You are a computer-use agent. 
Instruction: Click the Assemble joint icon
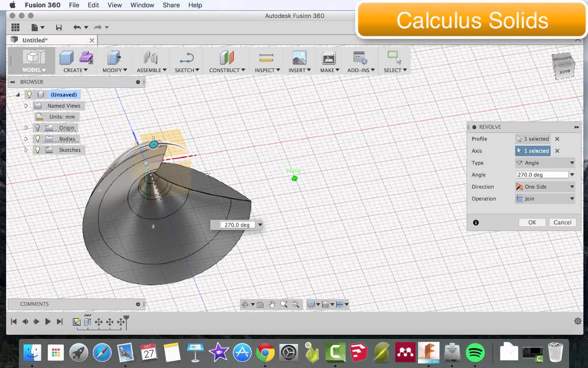pos(151,58)
